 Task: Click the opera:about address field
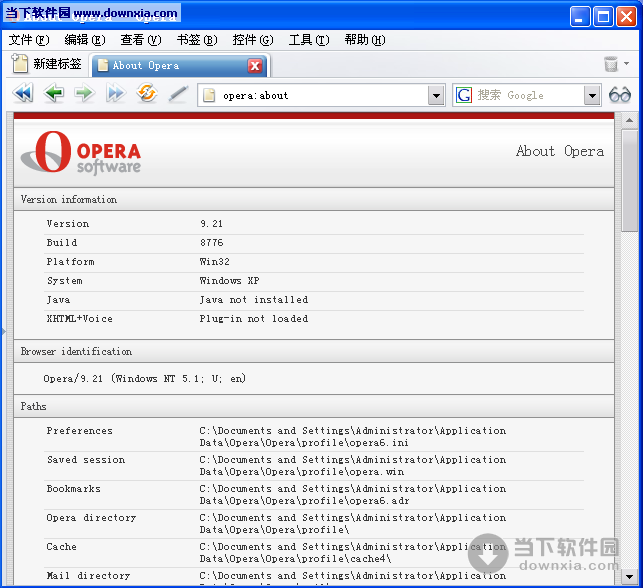(x=321, y=96)
